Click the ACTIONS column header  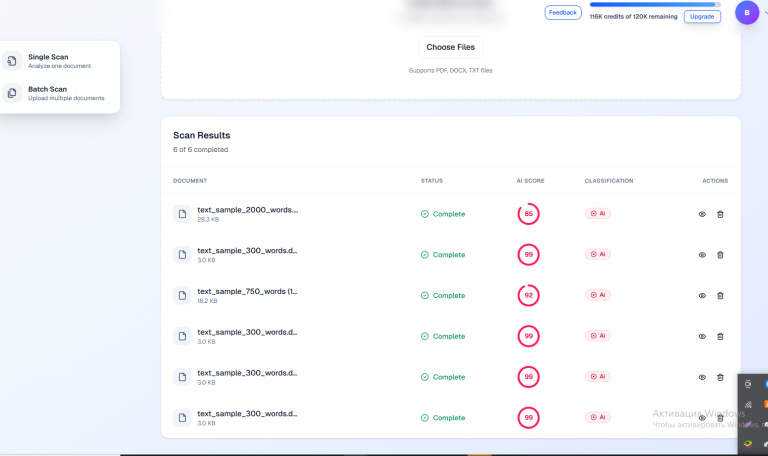point(715,181)
